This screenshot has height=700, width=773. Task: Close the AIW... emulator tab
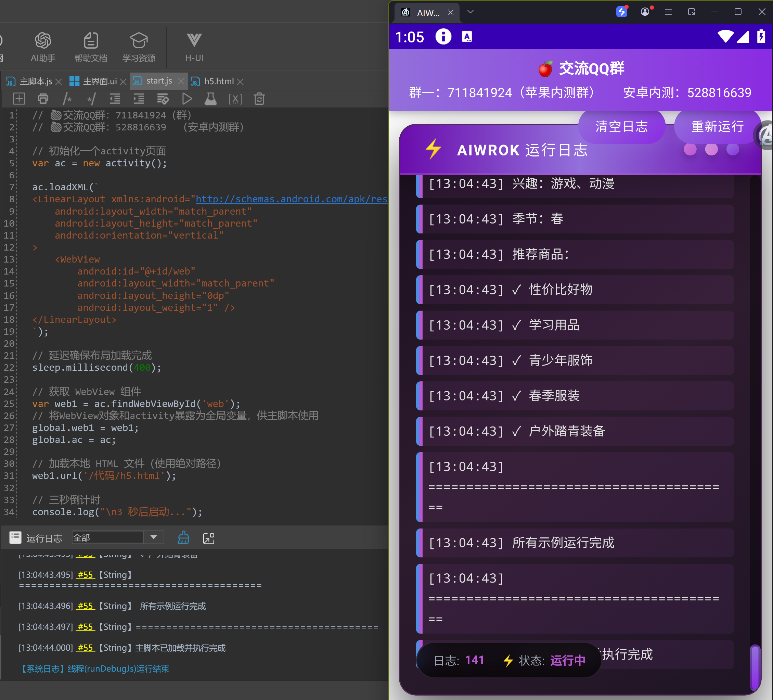coord(451,12)
